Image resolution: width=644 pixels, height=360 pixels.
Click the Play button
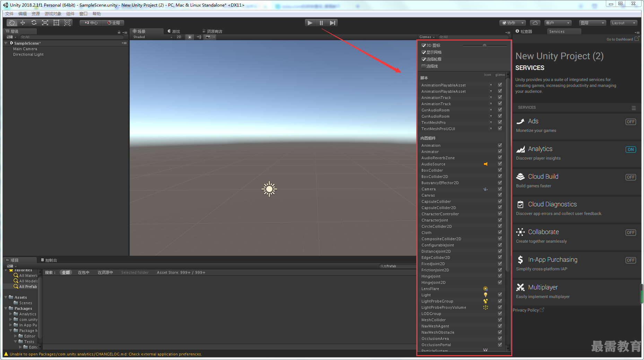tap(310, 23)
